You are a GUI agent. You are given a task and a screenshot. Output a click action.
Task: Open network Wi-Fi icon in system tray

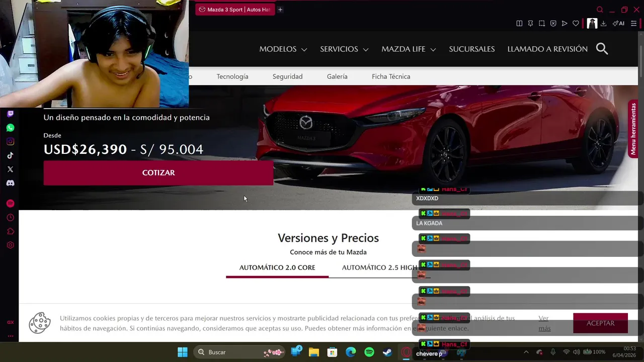(566, 352)
